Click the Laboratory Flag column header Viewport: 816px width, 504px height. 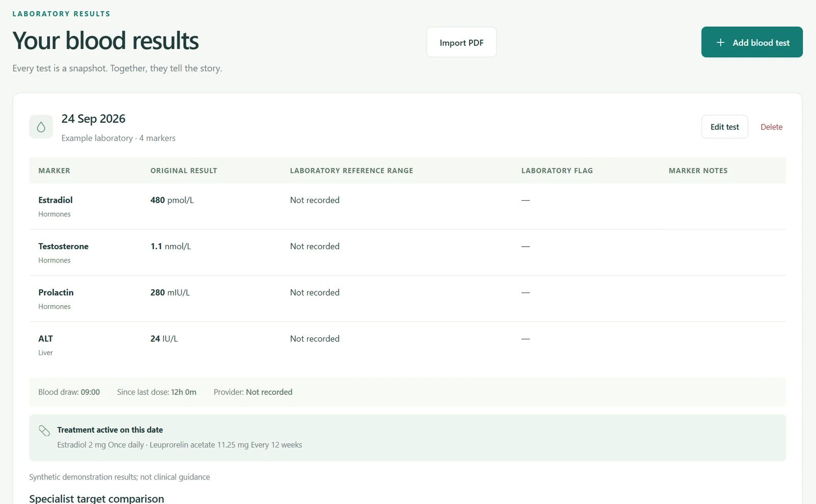(557, 171)
